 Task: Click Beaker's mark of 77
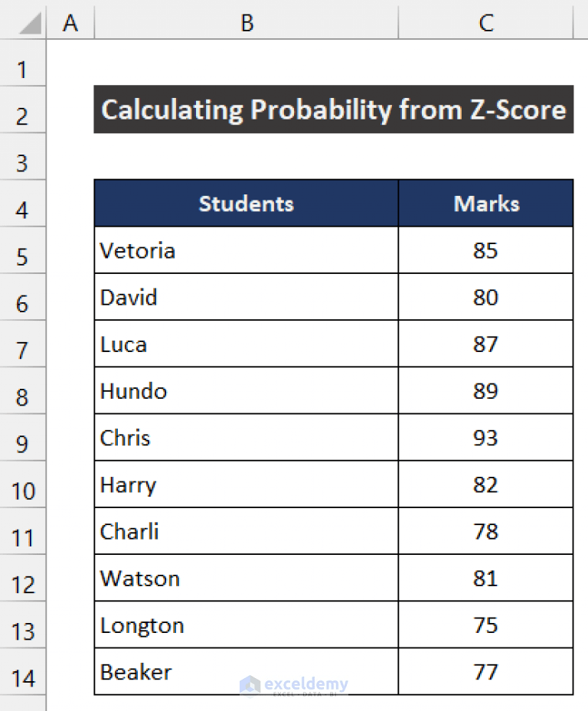pyautogui.click(x=485, y=672)
